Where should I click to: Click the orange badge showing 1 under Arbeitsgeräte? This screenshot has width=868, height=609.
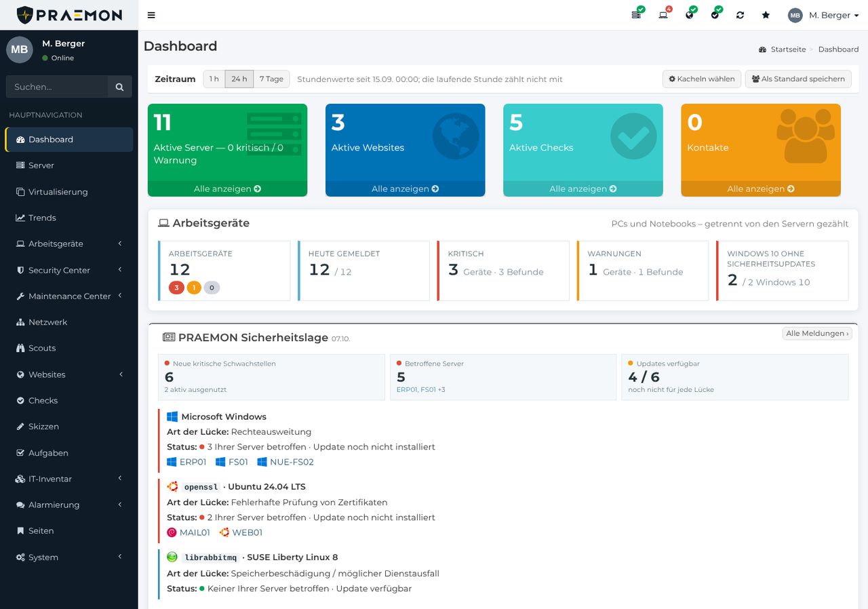click(194, 288)
